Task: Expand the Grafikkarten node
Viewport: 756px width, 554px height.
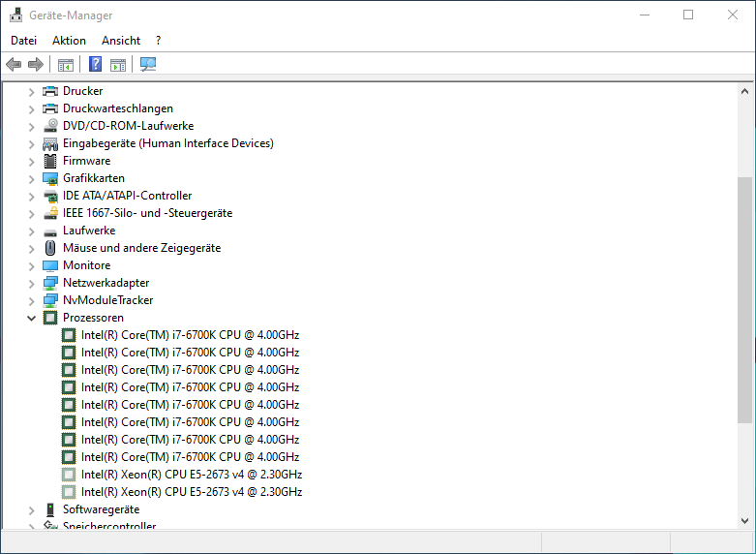Action: coord(31,179)
